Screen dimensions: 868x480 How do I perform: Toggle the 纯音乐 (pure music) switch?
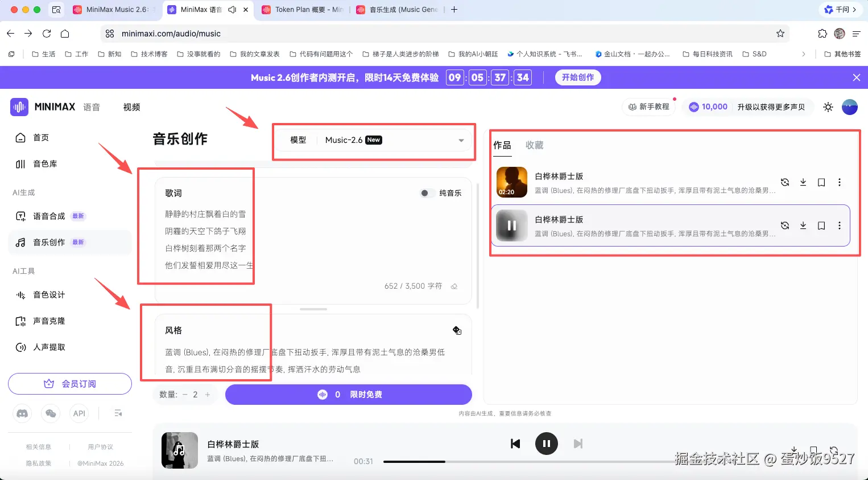click(x=427, y=193)
